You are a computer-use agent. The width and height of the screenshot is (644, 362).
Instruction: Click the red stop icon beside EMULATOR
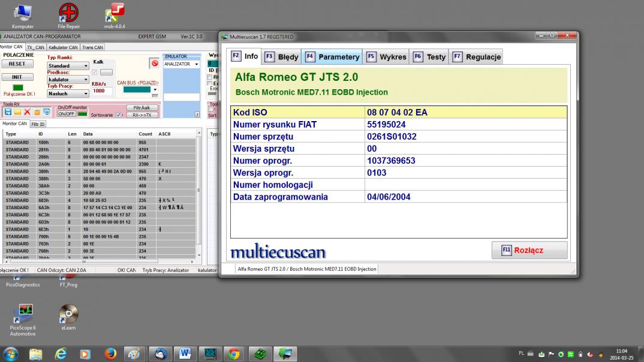(x=154, y=63)
